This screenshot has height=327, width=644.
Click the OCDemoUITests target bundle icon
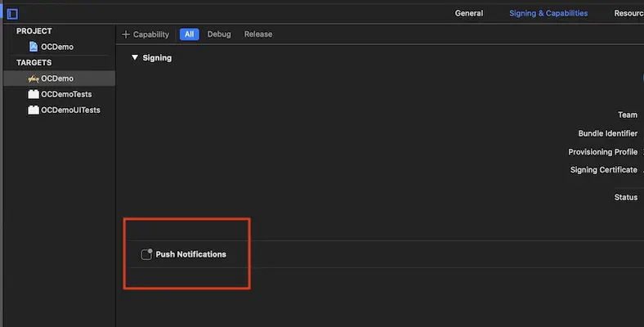pyautogui.click(x=34, y=110)
